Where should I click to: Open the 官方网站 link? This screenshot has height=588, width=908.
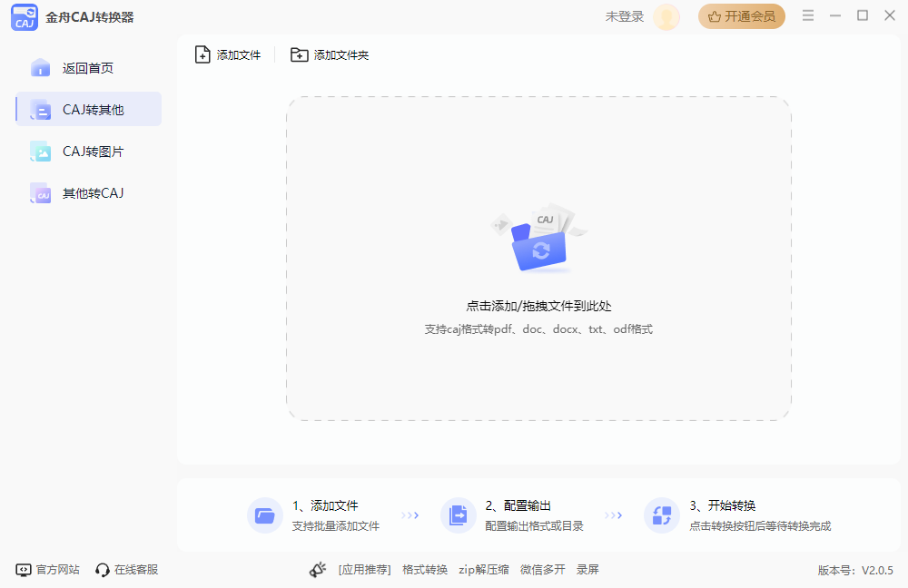coord(47,570)
